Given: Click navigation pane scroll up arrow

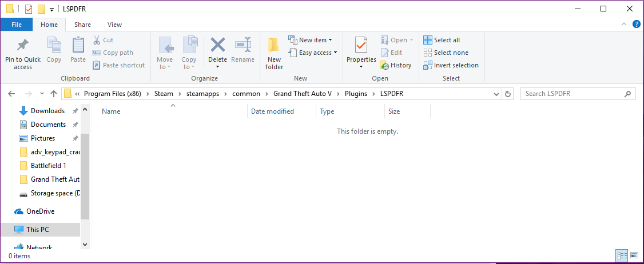Looking at the screenshot, I should (x=85, y=110).
